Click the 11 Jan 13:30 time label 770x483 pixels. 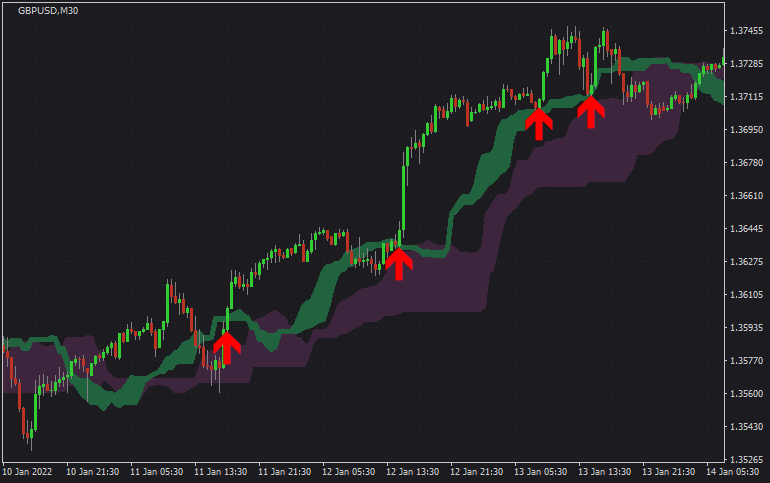[x=220, y=472]
